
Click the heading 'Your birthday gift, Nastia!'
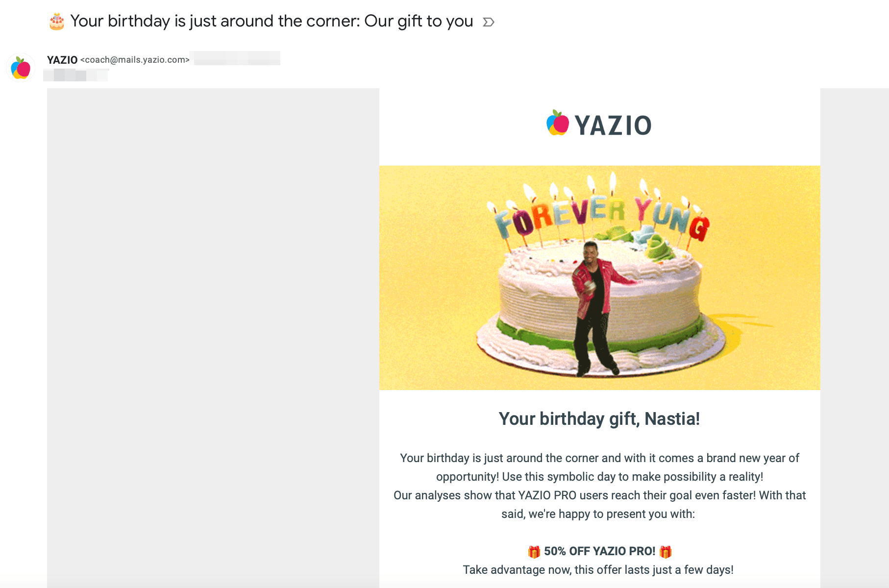coord(599,419)
